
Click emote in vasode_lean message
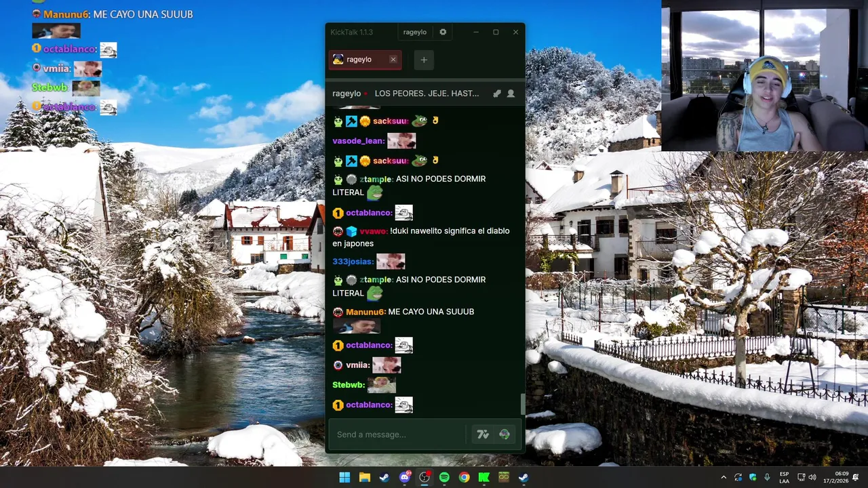coord(401,141)
